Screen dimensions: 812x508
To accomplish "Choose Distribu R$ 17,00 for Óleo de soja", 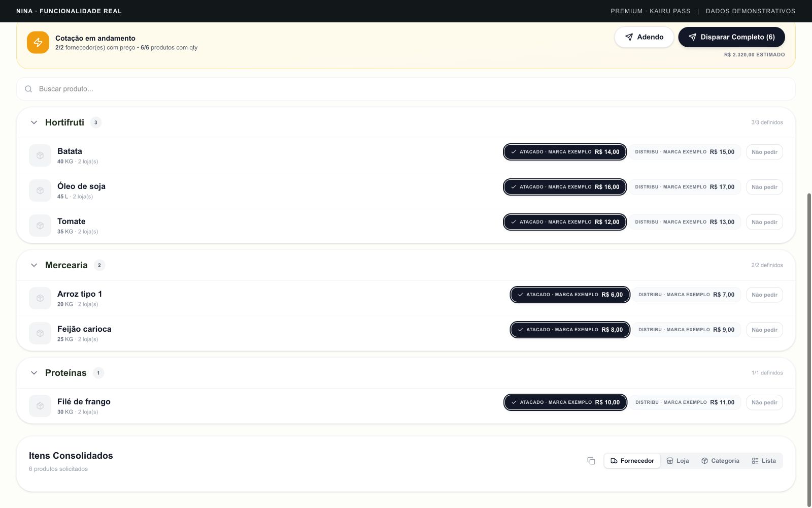I will point(685,187).
